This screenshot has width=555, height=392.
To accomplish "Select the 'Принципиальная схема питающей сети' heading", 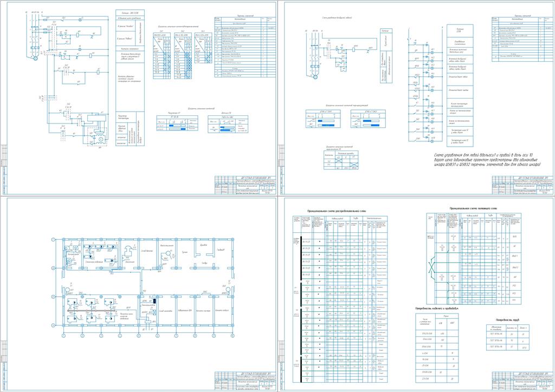I will point(473,208).
